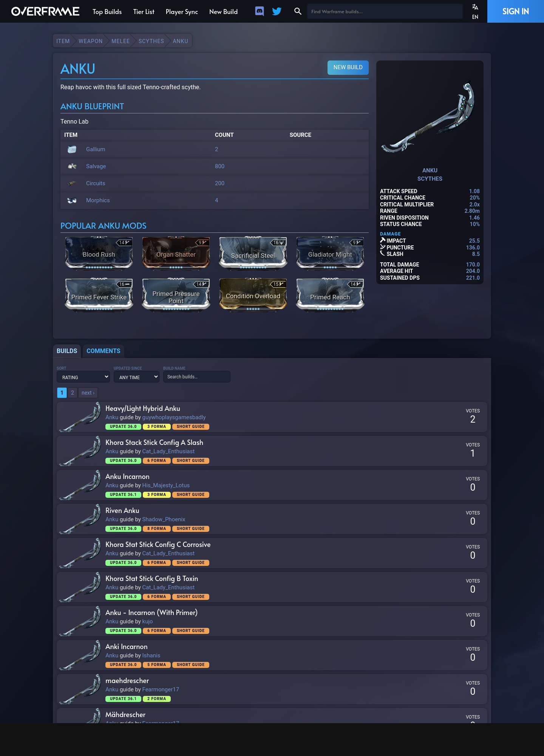Open the Updated Since ANY TIME dropdown
The image size is (544, 756).
pos(136,377)
